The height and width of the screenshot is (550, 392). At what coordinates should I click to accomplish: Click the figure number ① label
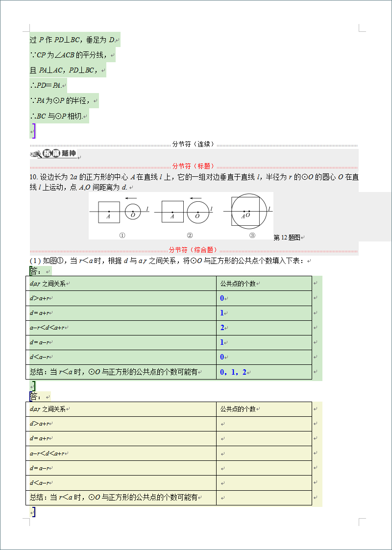click(x=122, y=236)
